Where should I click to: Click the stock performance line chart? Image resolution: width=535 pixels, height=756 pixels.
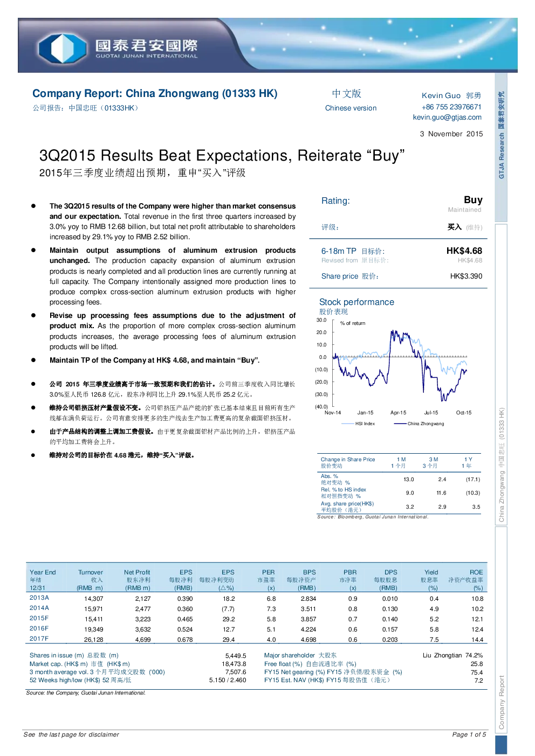tap(400, 365)
